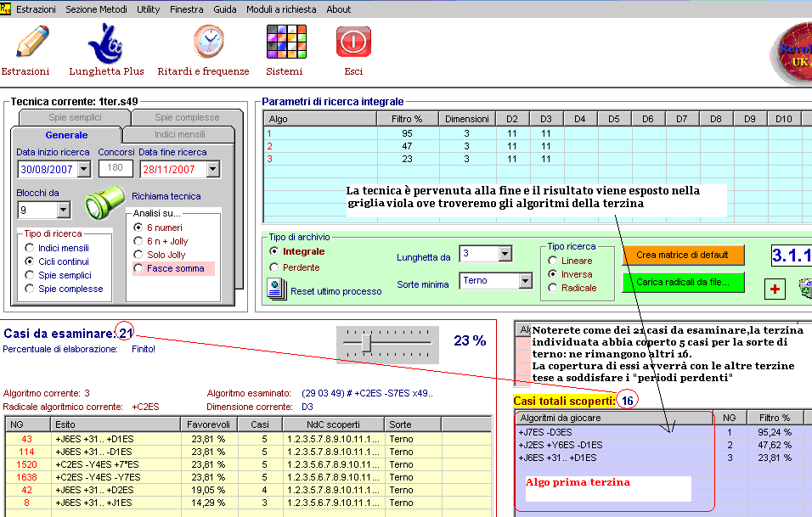Click the Algoritmi da giocare header
Image resolution: width=812 pixels, height=517 pixels.
coord(614,418)
